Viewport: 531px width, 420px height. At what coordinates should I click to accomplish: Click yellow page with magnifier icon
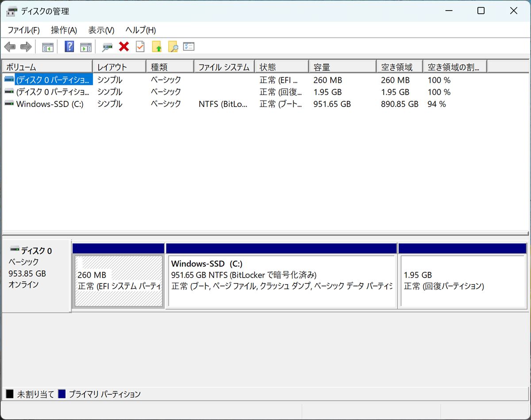point(173,47)
